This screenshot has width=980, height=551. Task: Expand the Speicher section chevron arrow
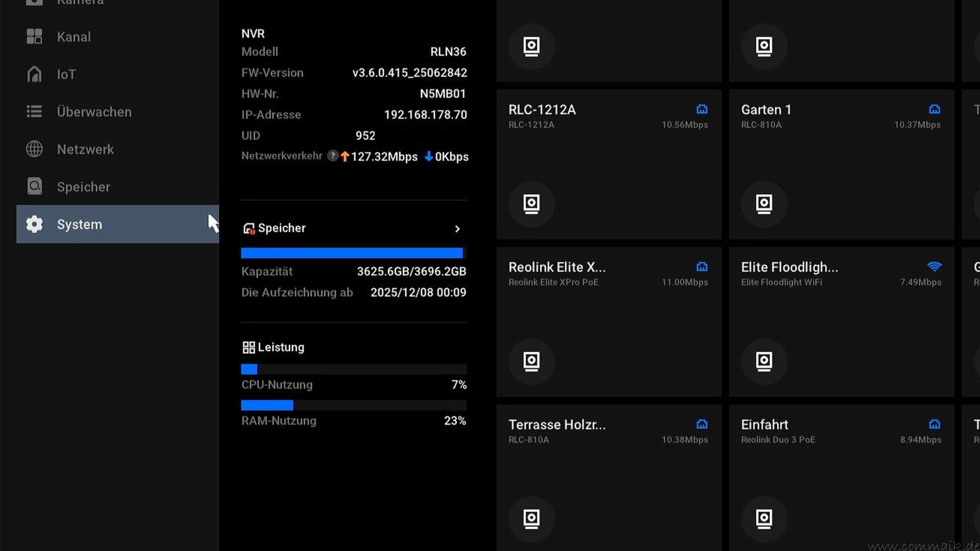coord(457,229)
